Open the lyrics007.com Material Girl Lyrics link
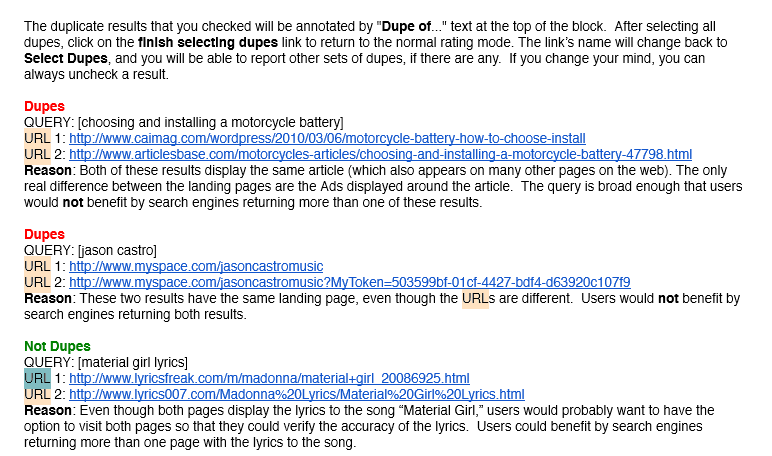This screenshot has width=772, height=456. 296,394
